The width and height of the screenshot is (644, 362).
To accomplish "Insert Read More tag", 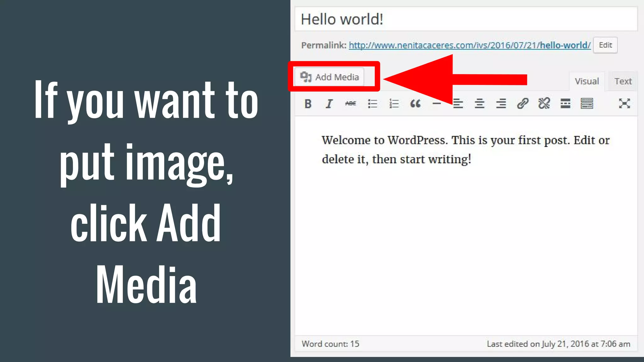I will (565, 104).
